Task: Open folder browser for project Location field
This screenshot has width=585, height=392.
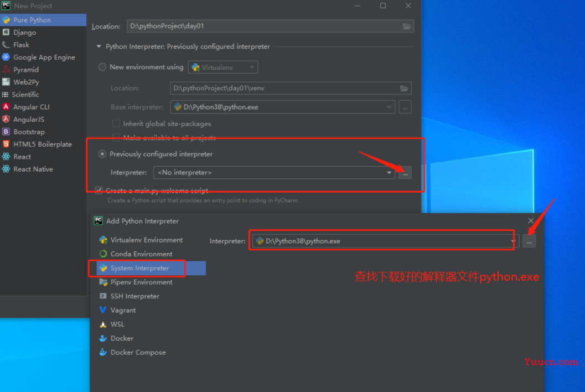Action: pos(407,26)
